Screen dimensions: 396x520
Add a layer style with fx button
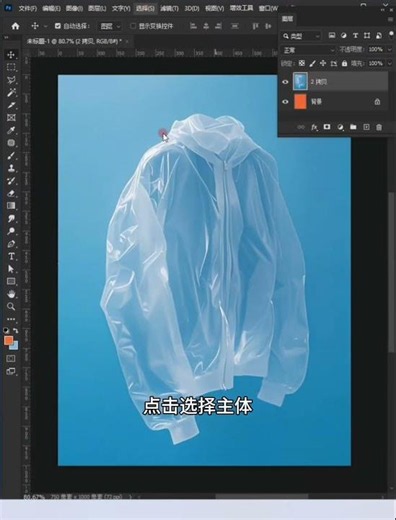tap(314, 127)
